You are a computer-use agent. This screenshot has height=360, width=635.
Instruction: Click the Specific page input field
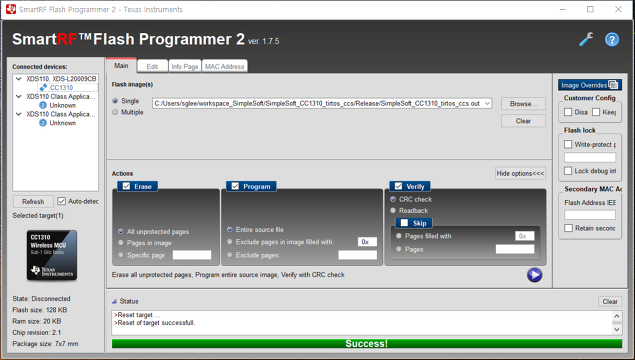[x=192, y=255]
